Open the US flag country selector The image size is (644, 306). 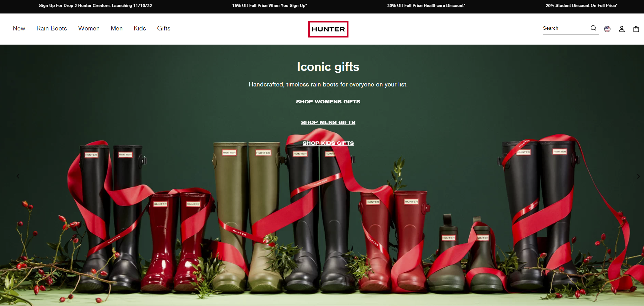[607, 29]
